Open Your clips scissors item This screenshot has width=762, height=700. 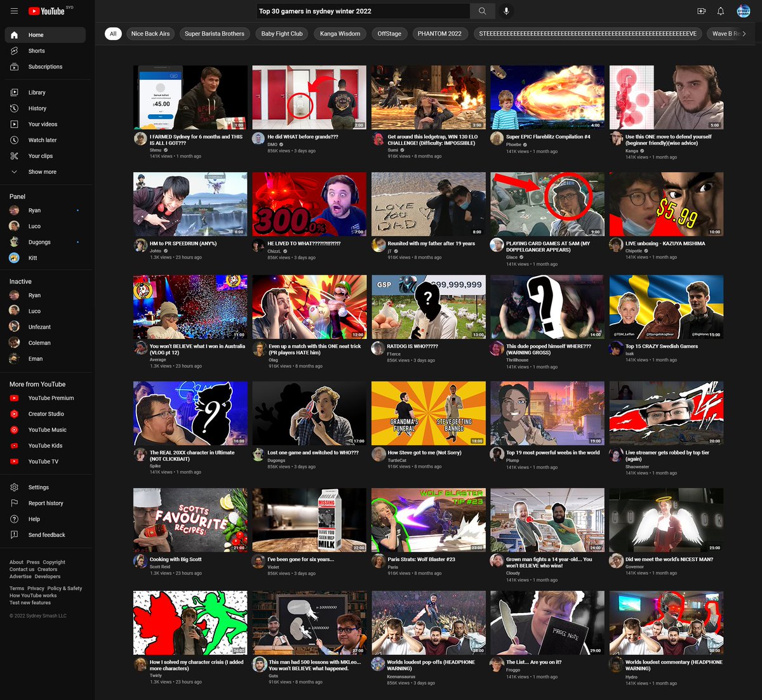click(x=45, y=156)
